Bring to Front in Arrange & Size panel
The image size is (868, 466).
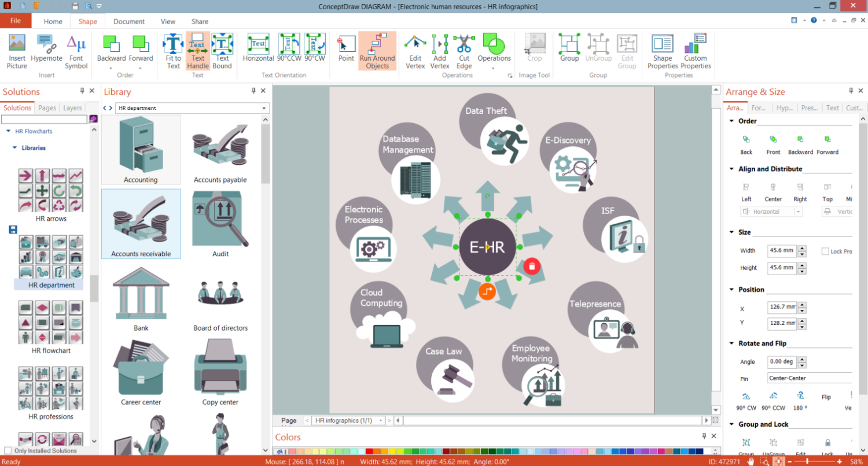click(x=773, y=145)
